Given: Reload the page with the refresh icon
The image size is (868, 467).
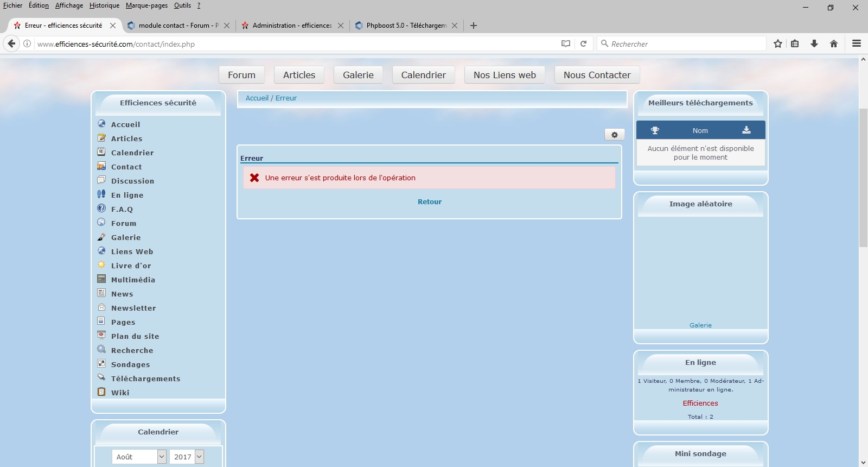Looking at the screenshot, I should 583,44.
